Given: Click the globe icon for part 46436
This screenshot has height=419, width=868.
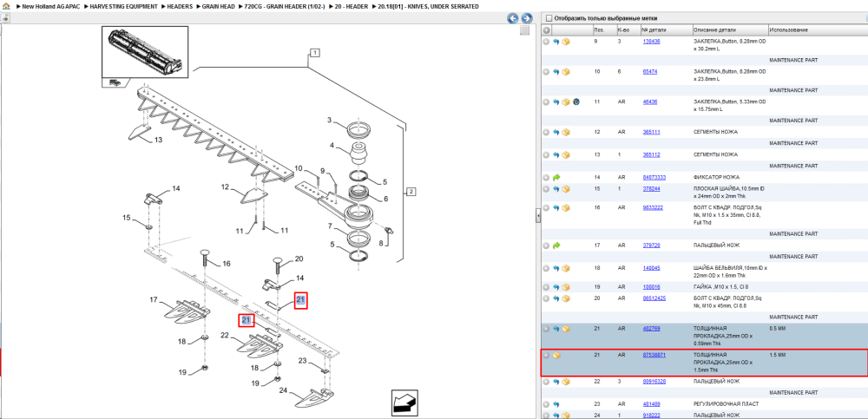Looking at the screenshot, I should [575, 102].
